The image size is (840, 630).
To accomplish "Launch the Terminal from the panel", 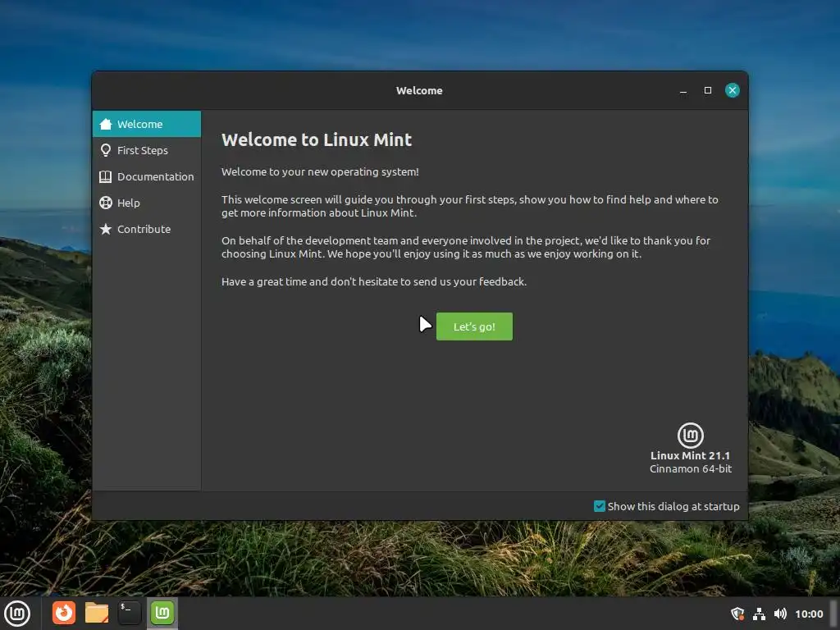I will 129,613.
